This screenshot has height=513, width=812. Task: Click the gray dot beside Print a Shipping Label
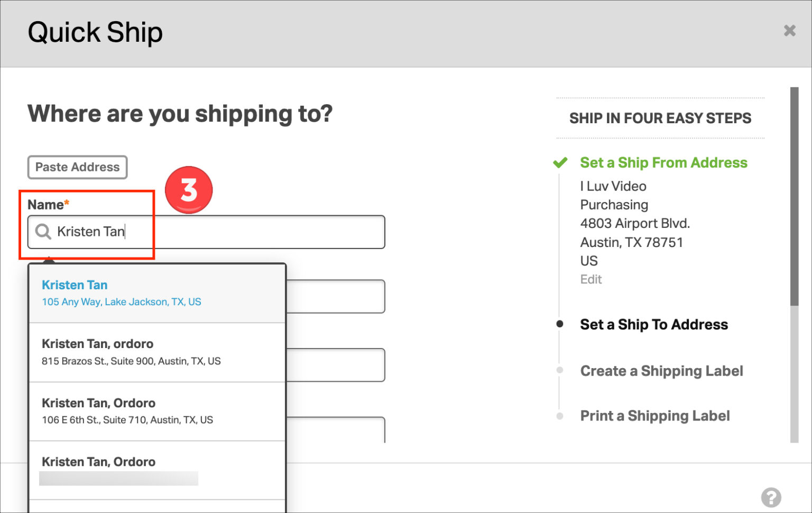(560, 416)
